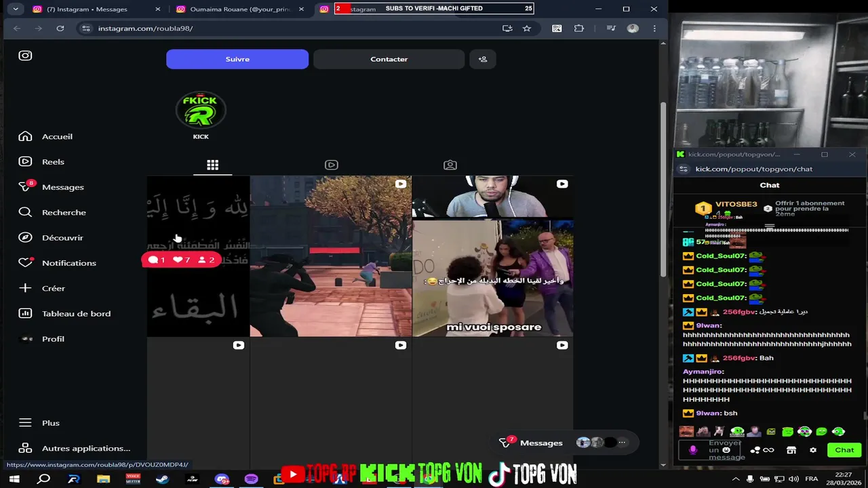
Task: Click the white cat emote in Kick chat
Action: pos(719,431)
